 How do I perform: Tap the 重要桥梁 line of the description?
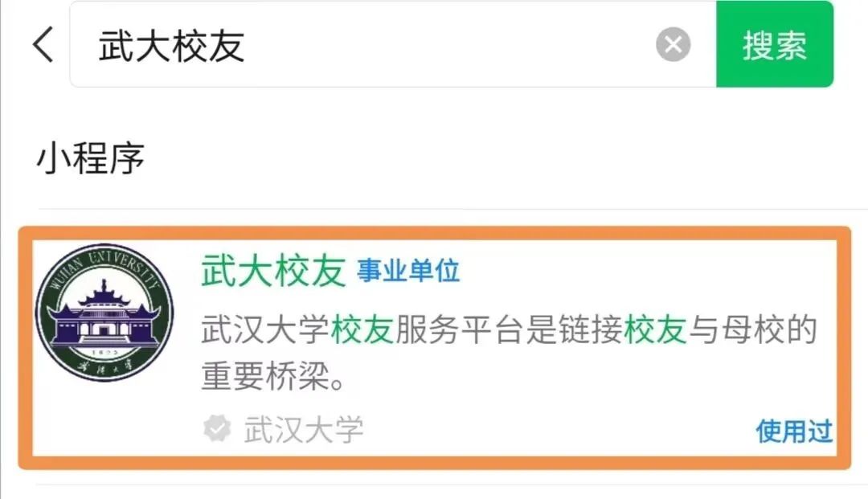click(x=273, y=376)
